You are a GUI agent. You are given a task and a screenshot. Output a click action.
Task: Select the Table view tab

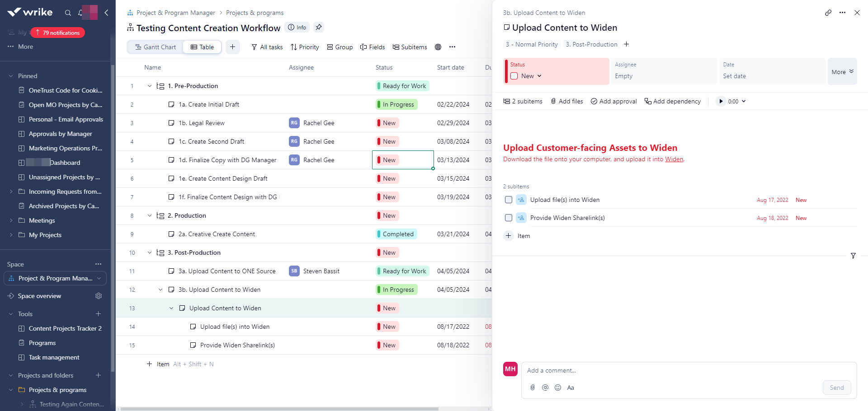202,47
